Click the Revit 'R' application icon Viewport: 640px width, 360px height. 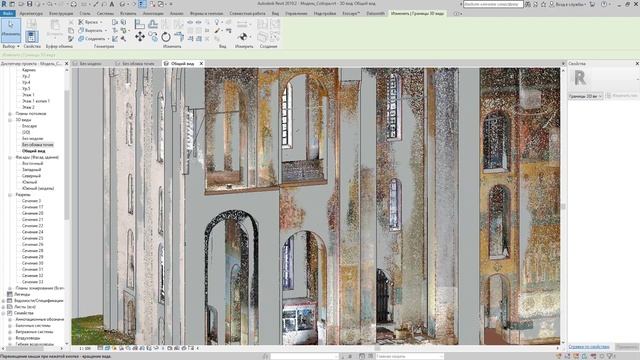pyautogui.click(x=4, y=4)
